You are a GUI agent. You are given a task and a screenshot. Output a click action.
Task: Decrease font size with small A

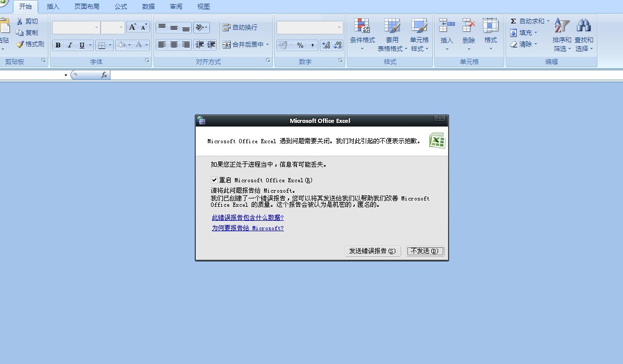(144, 27)
